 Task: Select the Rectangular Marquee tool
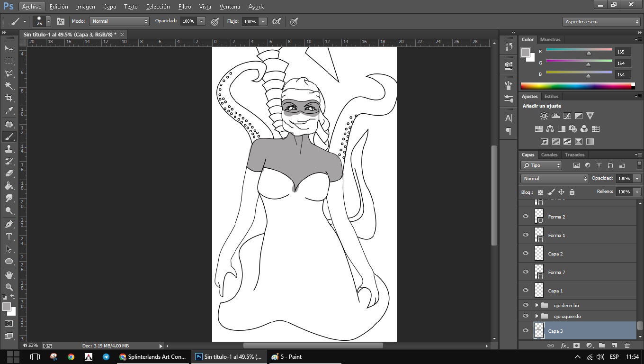pyautogui.click(x=9, y=61)
